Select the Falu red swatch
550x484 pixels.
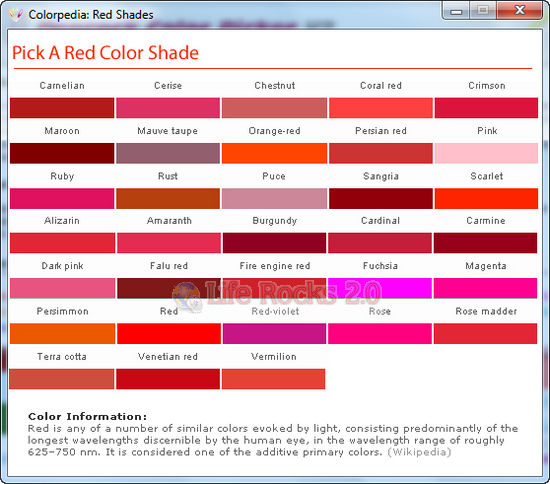coord(169,288)
